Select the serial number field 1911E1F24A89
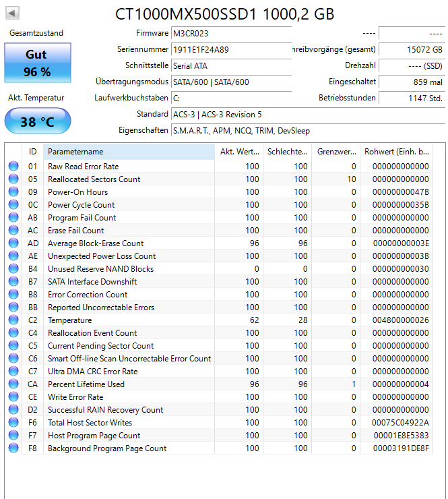 click(231, 49)
